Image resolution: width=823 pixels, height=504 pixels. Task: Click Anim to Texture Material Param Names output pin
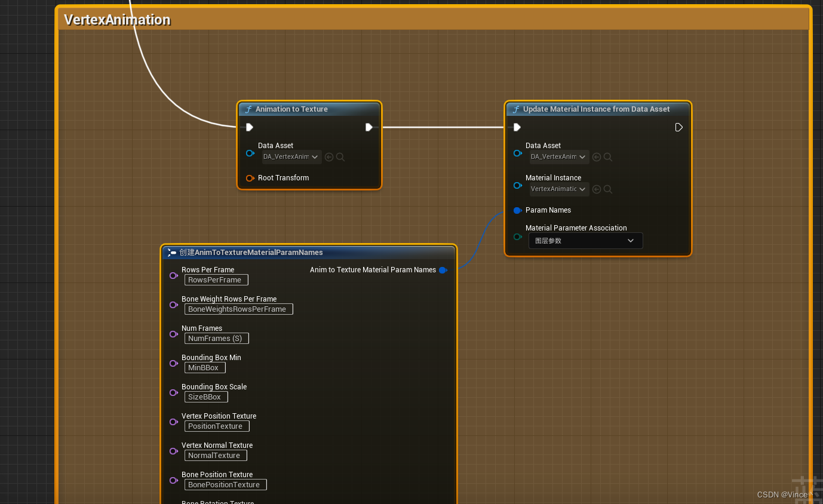pos(443,271)
